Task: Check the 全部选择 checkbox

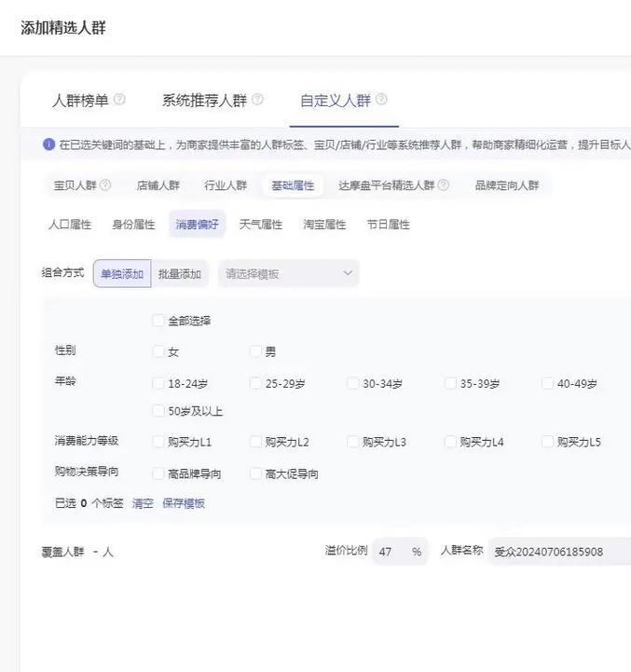Action: 158,320
